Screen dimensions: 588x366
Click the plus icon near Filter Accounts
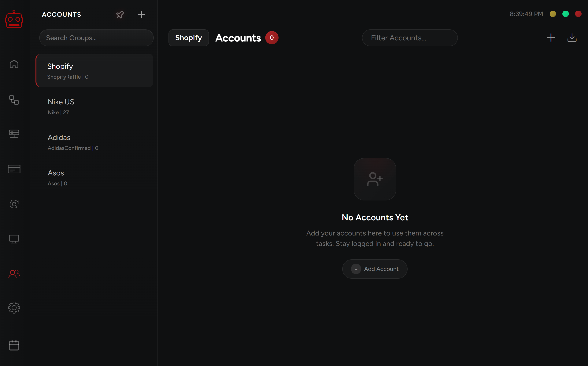coord(551,38)
